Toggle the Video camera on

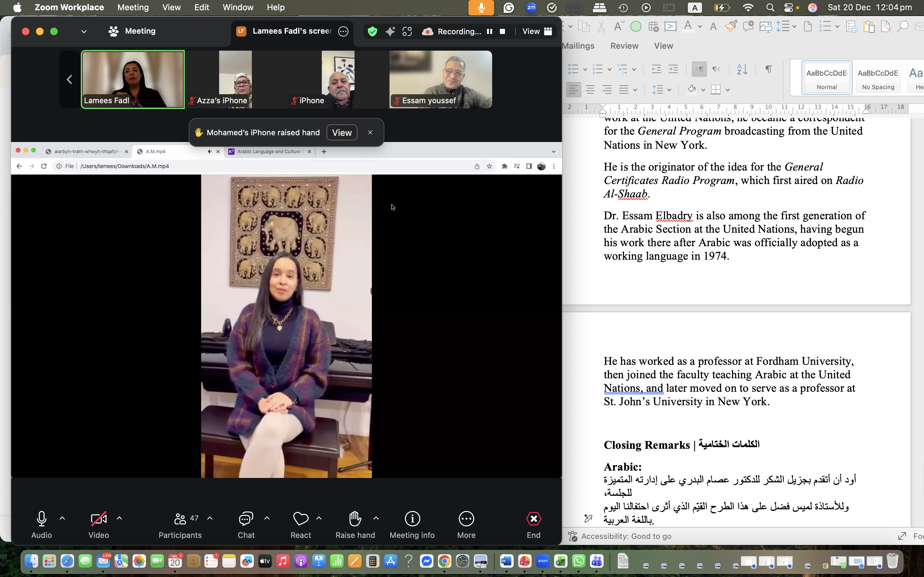tap(98, 519)
